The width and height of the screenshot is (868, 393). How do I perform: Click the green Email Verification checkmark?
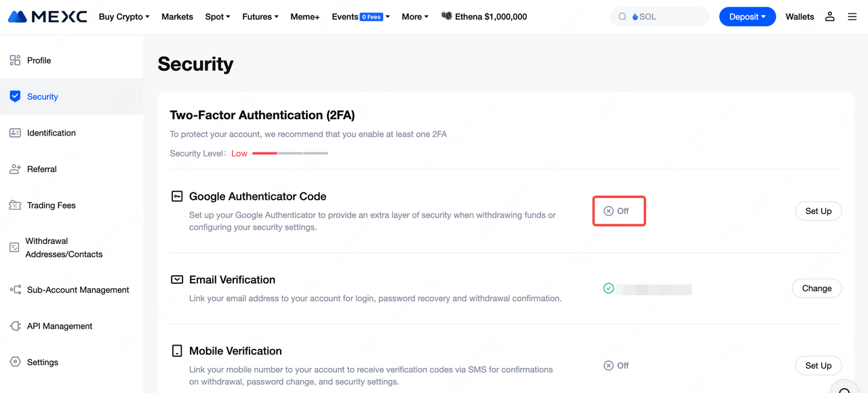609,289
